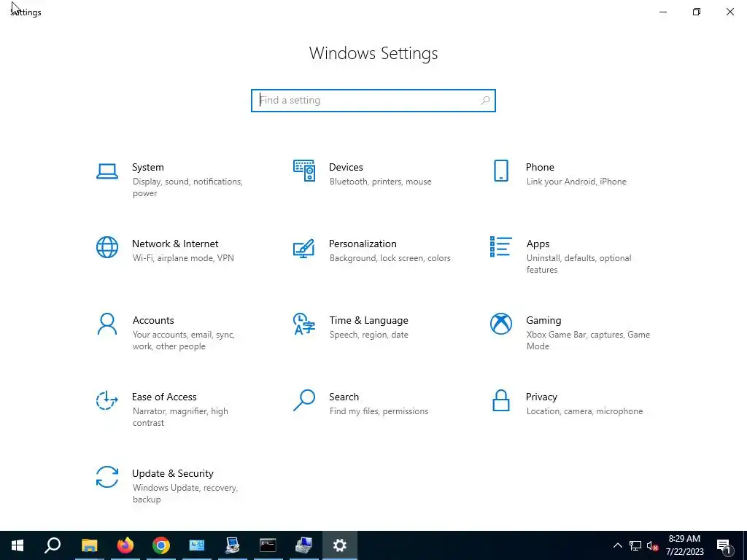Open the Control Panel taskbar icon

pos(197,545)
